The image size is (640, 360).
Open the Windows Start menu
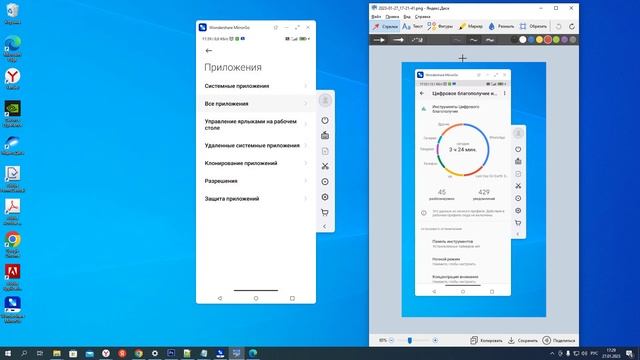point(8,353)
